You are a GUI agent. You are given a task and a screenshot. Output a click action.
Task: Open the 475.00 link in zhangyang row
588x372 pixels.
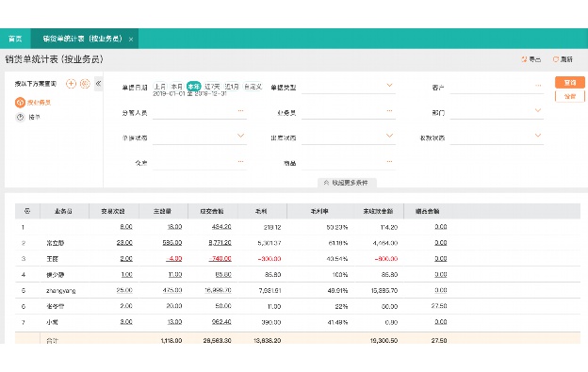click(x=172, y=290)
